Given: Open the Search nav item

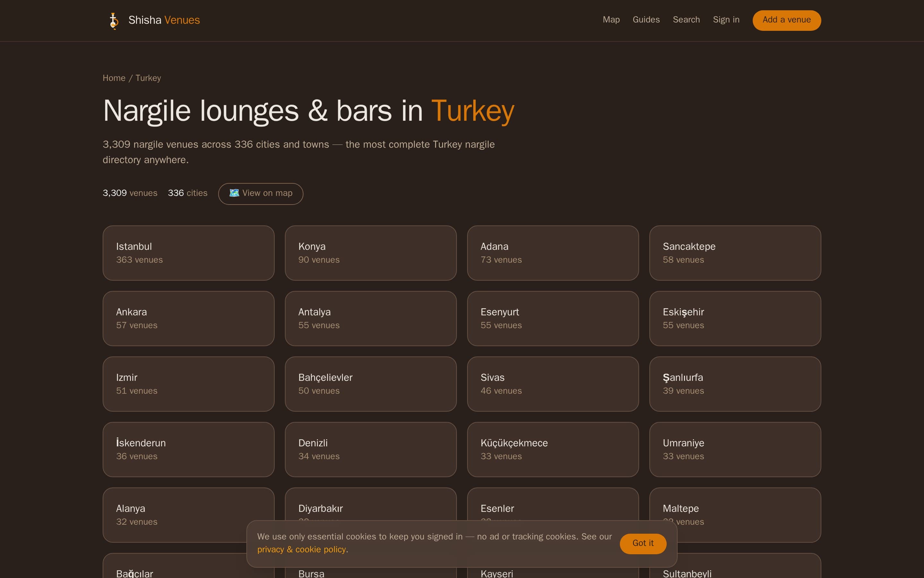Looking at the screenshot, I should pyautogui.click(x=686, y=20).
